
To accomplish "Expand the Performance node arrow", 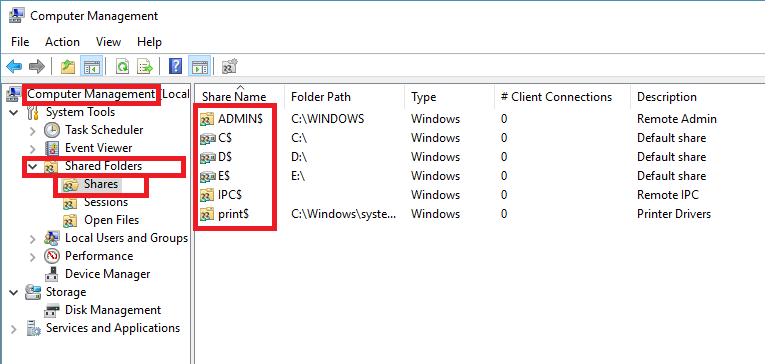I will pyautogui.click(x=33, y=257).
